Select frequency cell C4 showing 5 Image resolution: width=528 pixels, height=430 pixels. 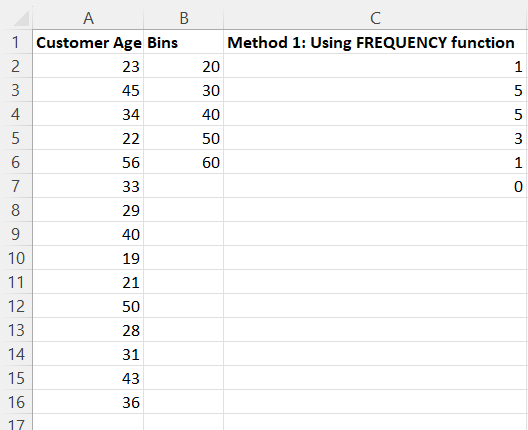tap(375, 114)
